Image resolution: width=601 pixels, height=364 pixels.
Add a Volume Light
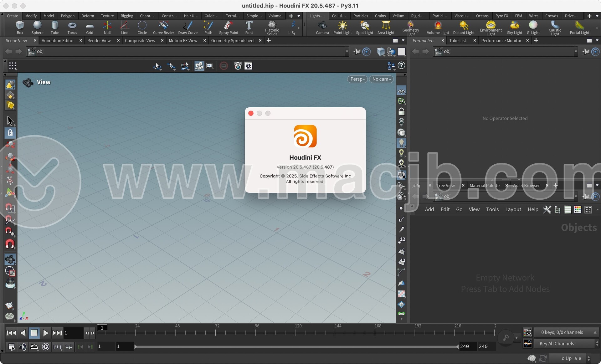(x=438, y=28)
